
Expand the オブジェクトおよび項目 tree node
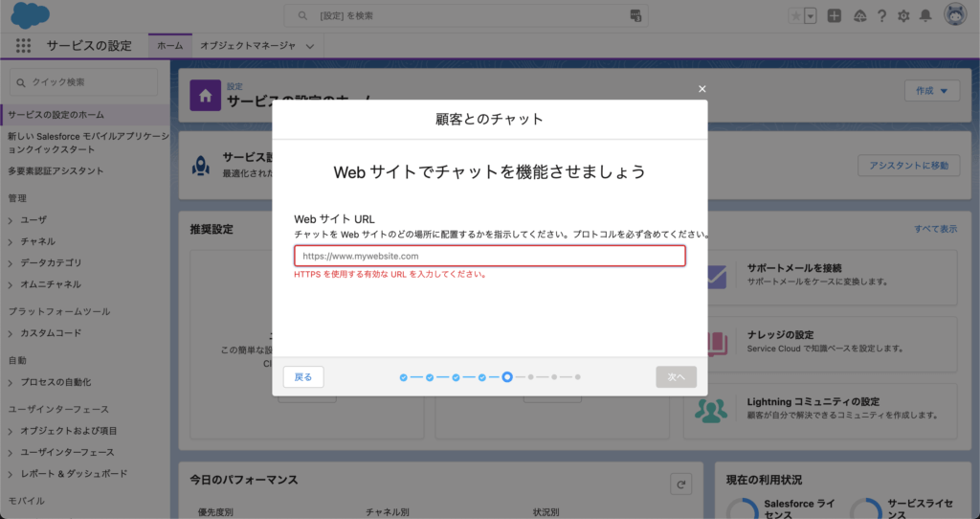point(11,432)
